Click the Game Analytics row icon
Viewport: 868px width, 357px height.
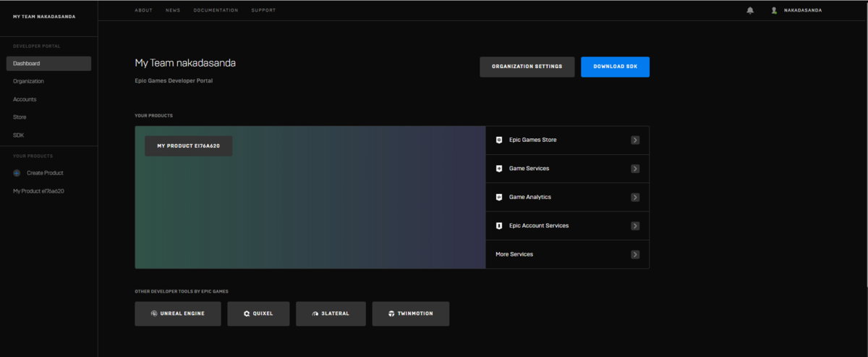coord(499,197)
